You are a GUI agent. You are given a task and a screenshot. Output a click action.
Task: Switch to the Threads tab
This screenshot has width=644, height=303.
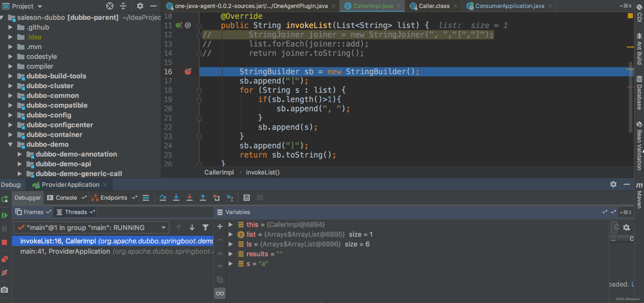pos(76,212)
